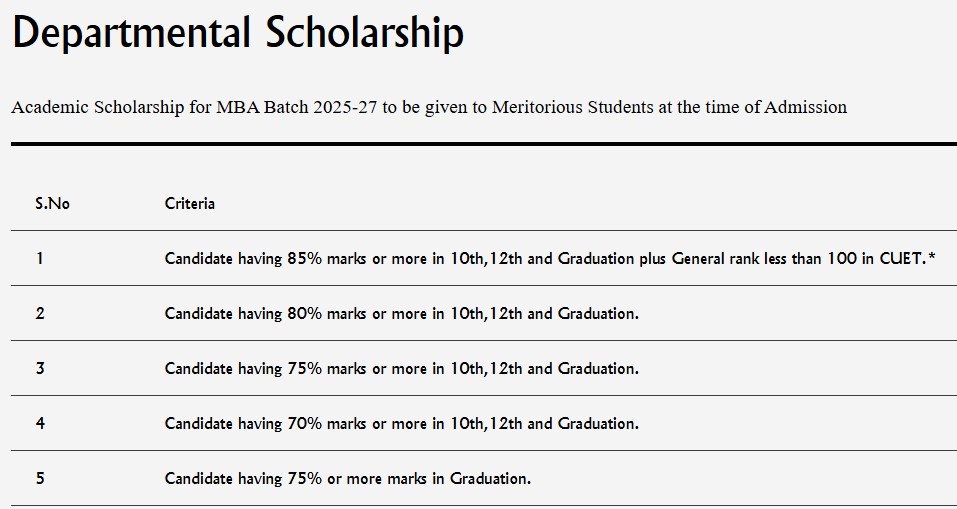Click the 80% marks criterion text
Viewport: 957px width, 509px height.
point(401,313)
